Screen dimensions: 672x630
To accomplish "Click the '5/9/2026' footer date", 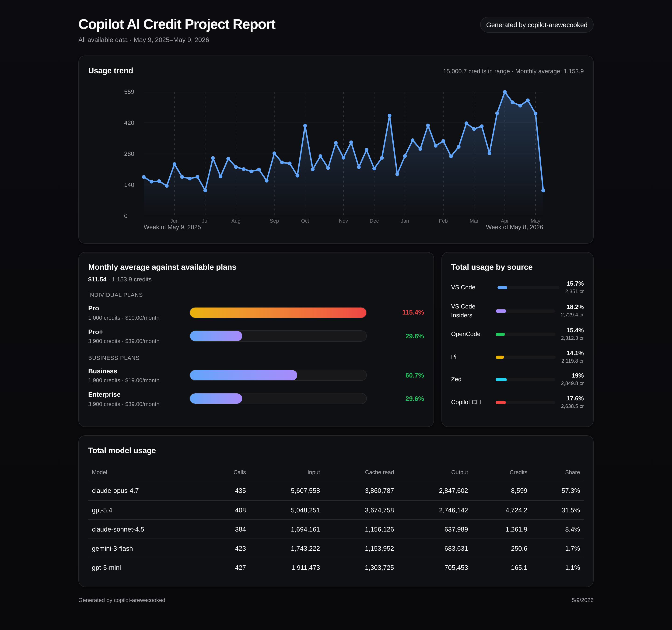I will click(582, 600).
